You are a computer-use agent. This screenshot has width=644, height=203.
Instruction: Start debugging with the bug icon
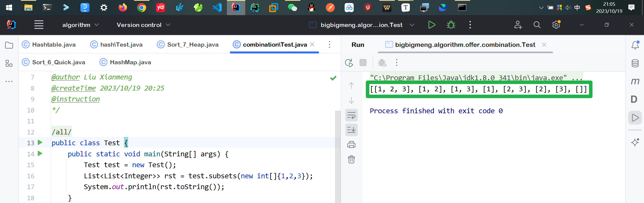click(x=451, y=25)
